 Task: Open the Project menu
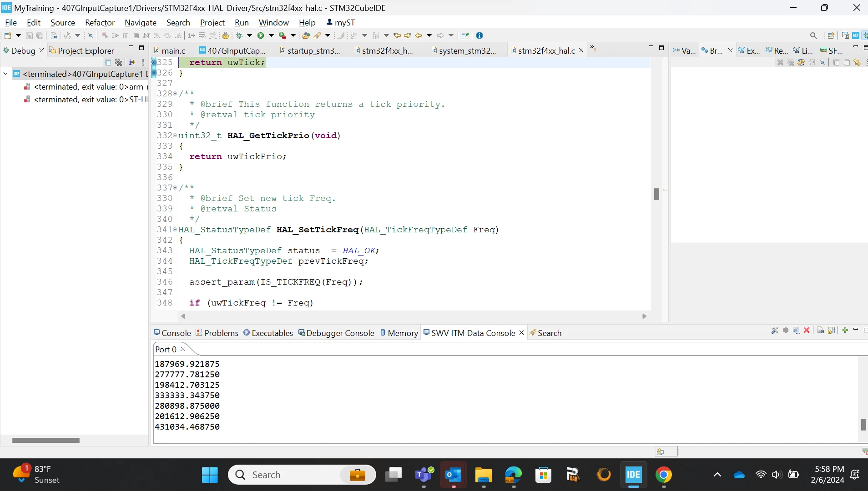coord(212,23)
